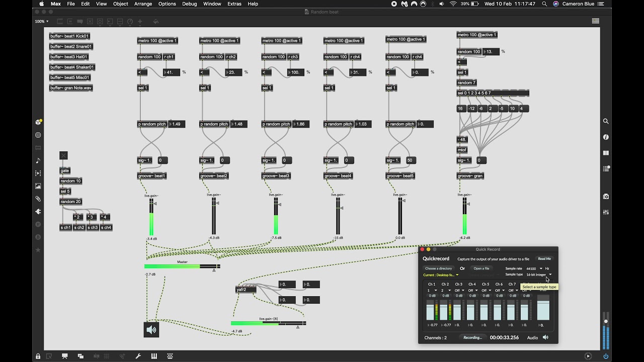Open the snapshots camera icon in right sidebar
644x362 pixels.
coord(606,197)
